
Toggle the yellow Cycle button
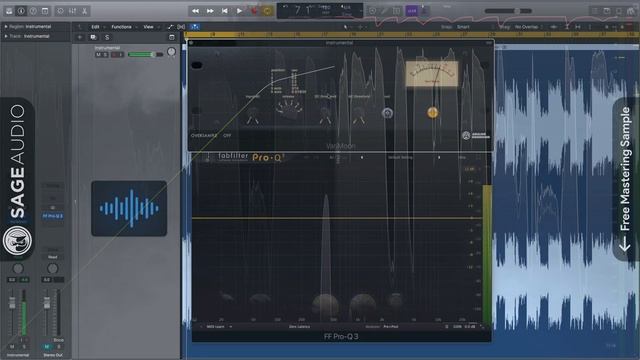268,11
